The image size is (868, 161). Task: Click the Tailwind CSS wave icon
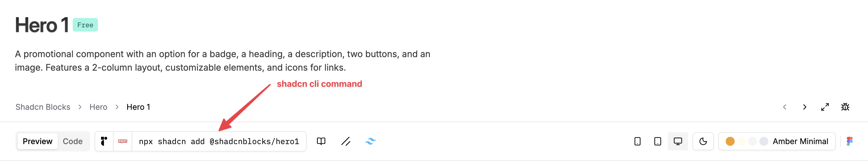(x=370, y=141)
